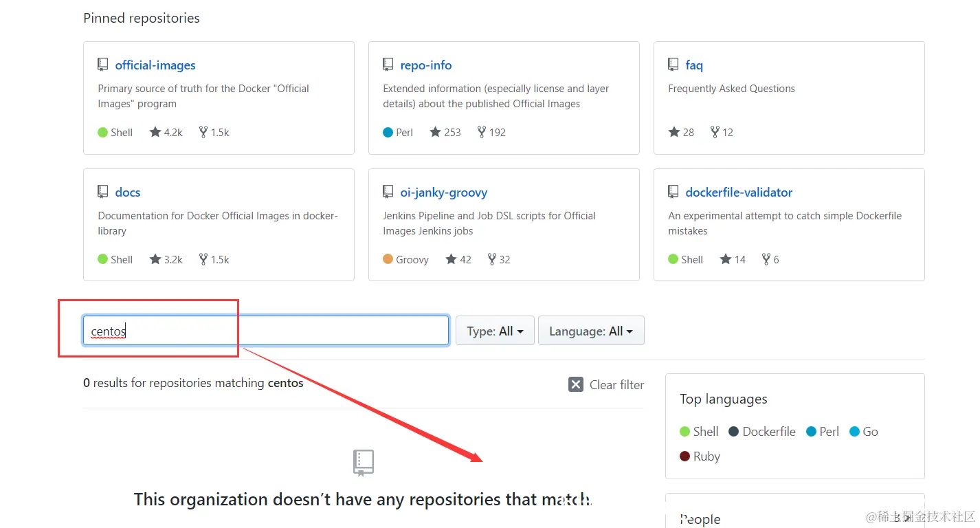Filter by Go in Top languages
This screenshot has height=528, width=980.
coord(864,432)
